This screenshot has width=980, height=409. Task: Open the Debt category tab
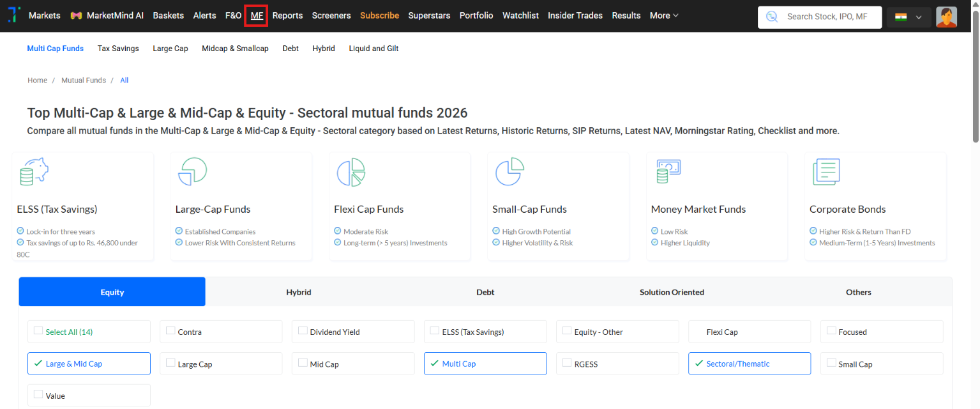coord(485,292)
